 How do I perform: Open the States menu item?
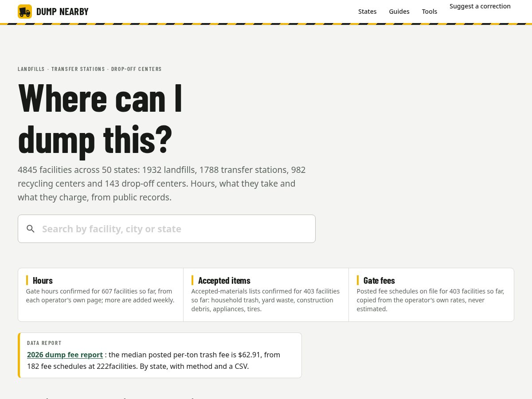coord(368,12)
